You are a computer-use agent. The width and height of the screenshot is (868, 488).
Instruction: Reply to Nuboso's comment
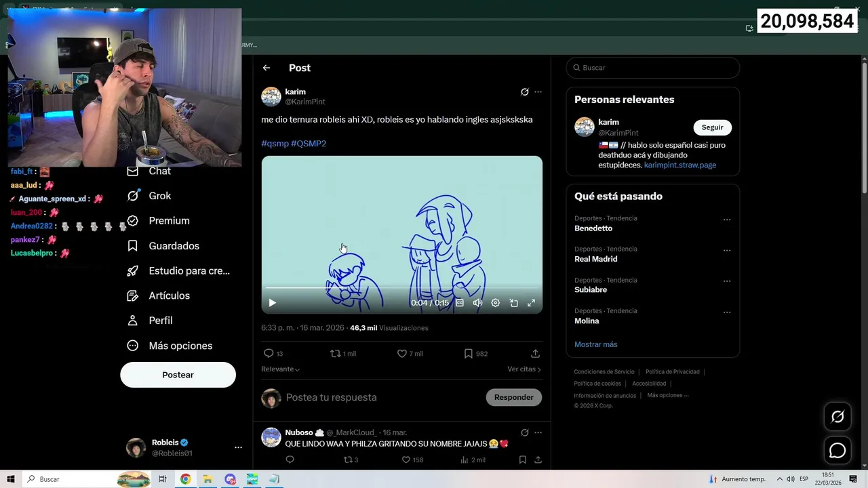pos(290,460)
